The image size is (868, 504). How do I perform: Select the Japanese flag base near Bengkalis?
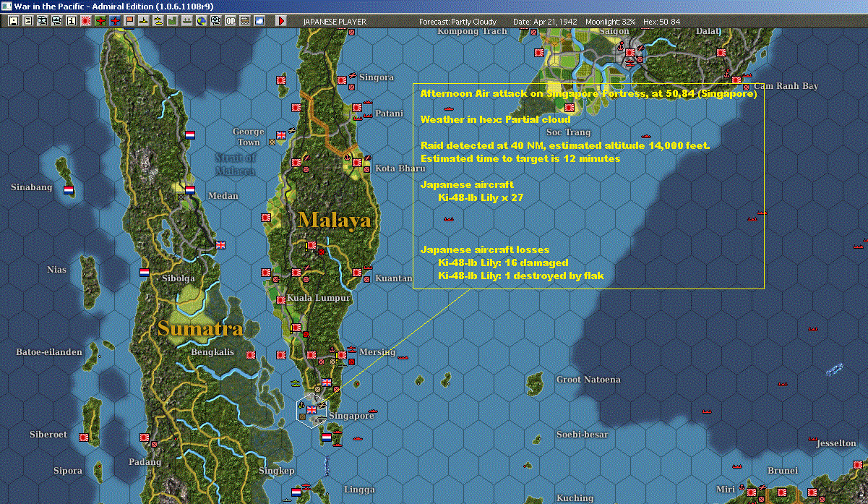point(251,355)
